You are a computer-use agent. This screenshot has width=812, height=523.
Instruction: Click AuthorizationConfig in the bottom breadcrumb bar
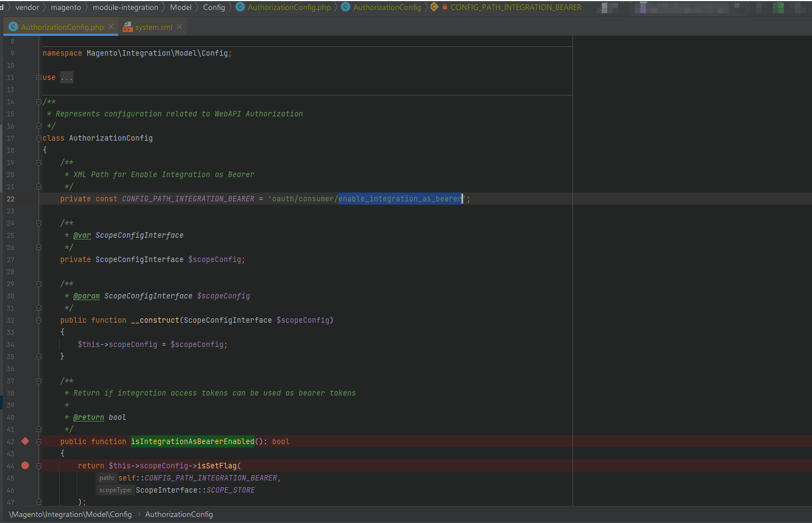[x=179, y=514]
